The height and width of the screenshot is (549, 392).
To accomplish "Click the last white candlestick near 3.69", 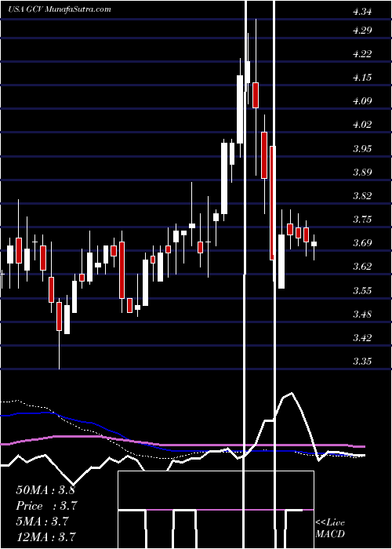I will pos(314,244).
